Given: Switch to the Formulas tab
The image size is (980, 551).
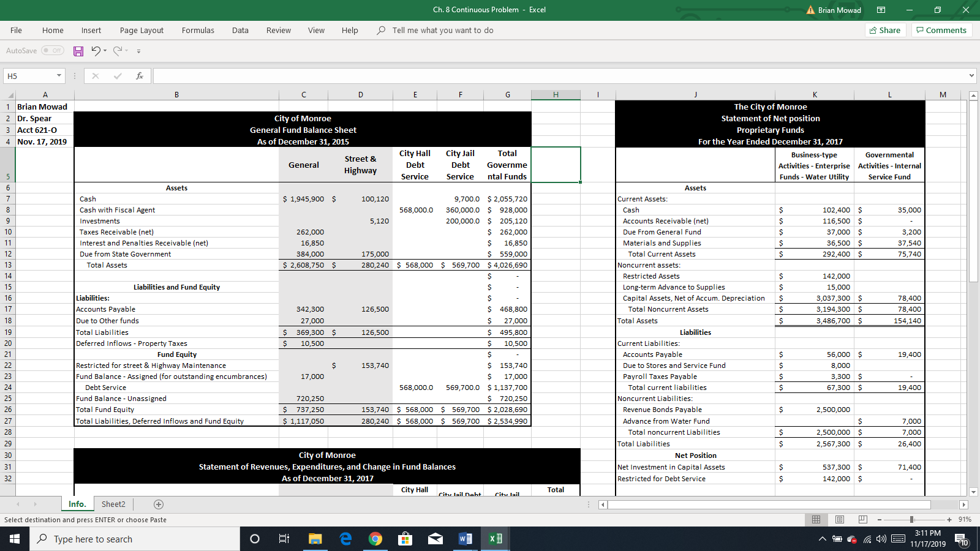Looking at the screenshot, I should pyautogui.click(x=198, y=30).
